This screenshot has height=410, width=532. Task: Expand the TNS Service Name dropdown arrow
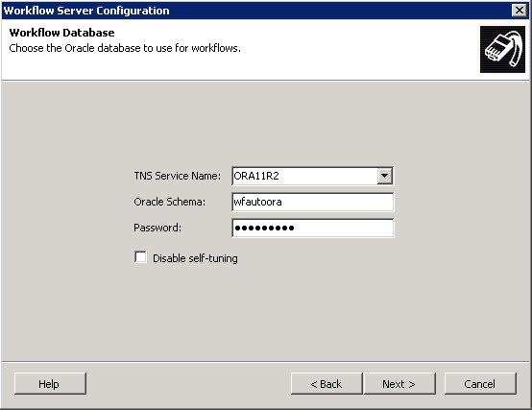click(x=384, y=176)
